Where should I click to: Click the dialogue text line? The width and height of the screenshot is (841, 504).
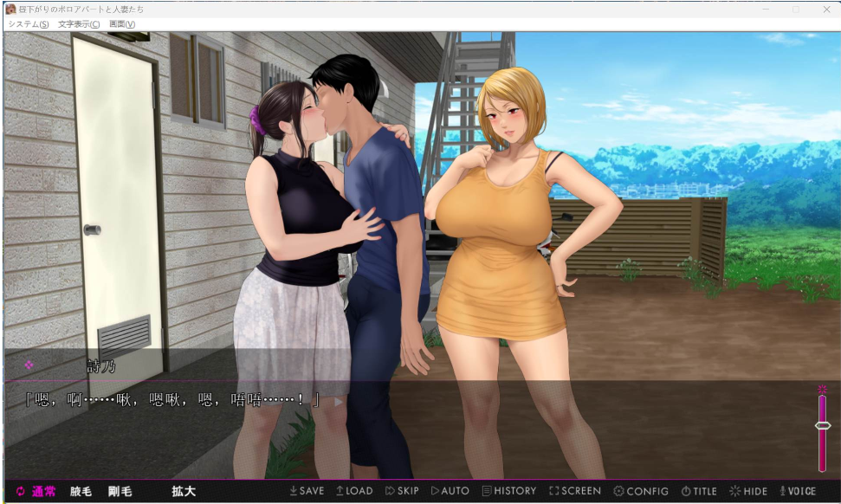171,399
